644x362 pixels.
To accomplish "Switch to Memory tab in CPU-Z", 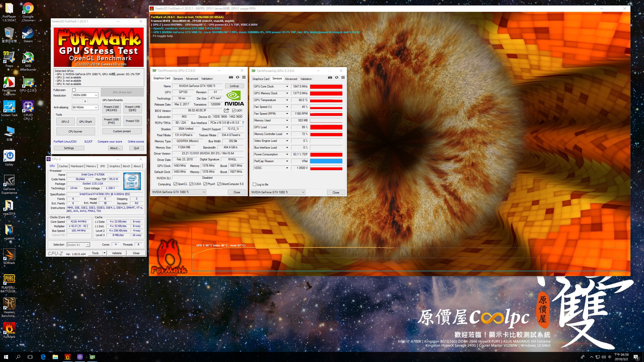I will pyautogui.click(x=91, y=166).
